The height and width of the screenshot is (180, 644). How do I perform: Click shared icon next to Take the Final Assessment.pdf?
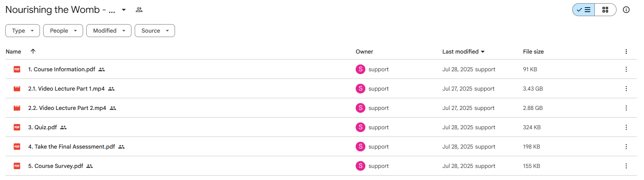click(121, 147)
